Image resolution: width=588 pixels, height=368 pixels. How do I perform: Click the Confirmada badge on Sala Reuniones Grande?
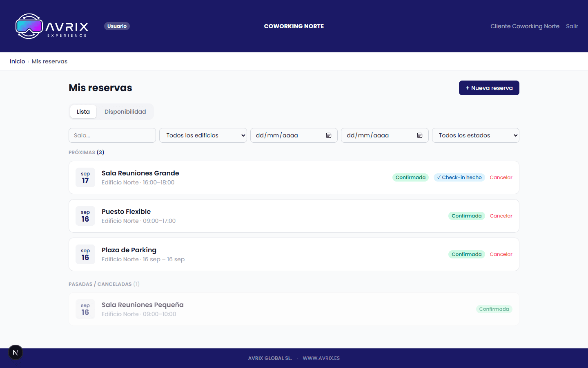pos(410,177)
